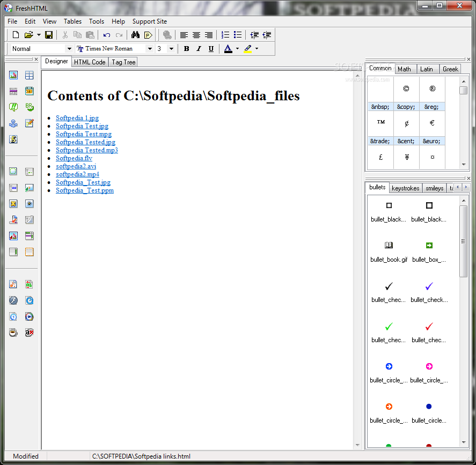Viewport: 476px width, 465px height.
Task: Open the Tables menu
Action: tap(72, 21)
